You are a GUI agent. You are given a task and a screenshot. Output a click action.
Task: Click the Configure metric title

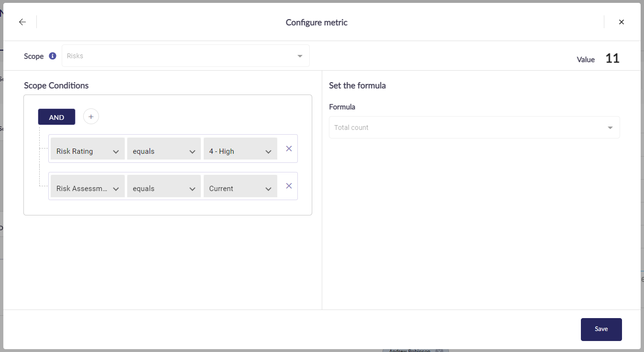coord(317,22)
